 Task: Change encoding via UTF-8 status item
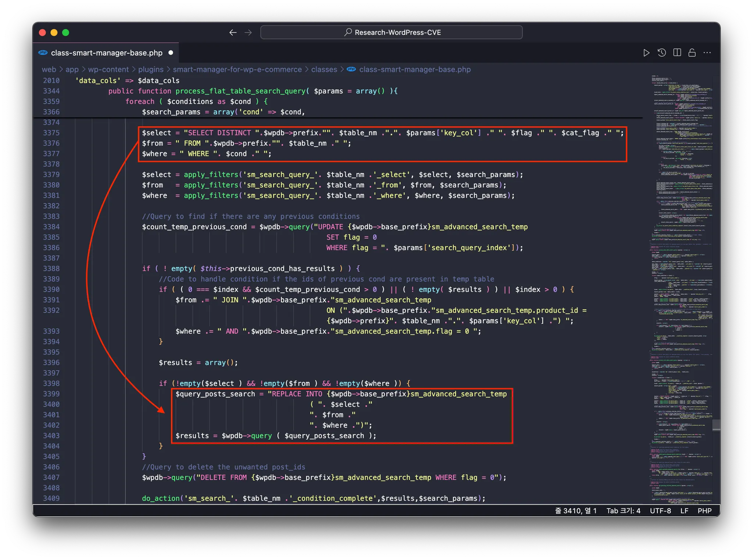[660, 511]
